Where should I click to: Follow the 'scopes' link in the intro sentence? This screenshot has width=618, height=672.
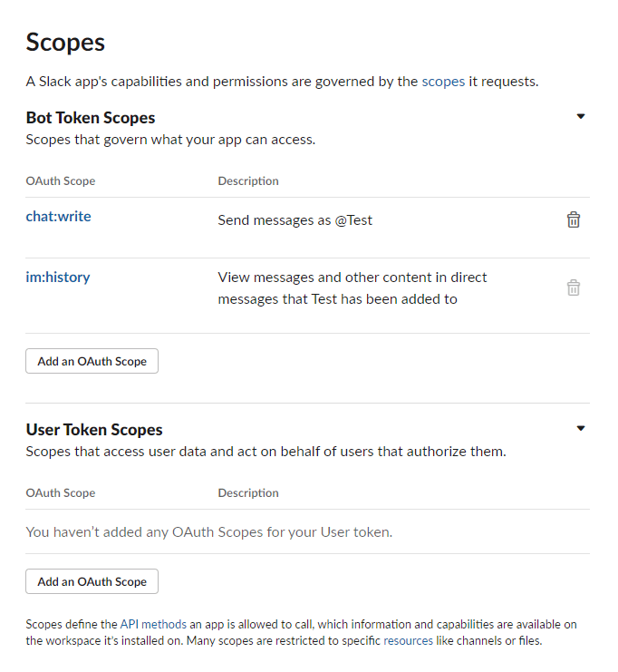[x=443, y=82]
